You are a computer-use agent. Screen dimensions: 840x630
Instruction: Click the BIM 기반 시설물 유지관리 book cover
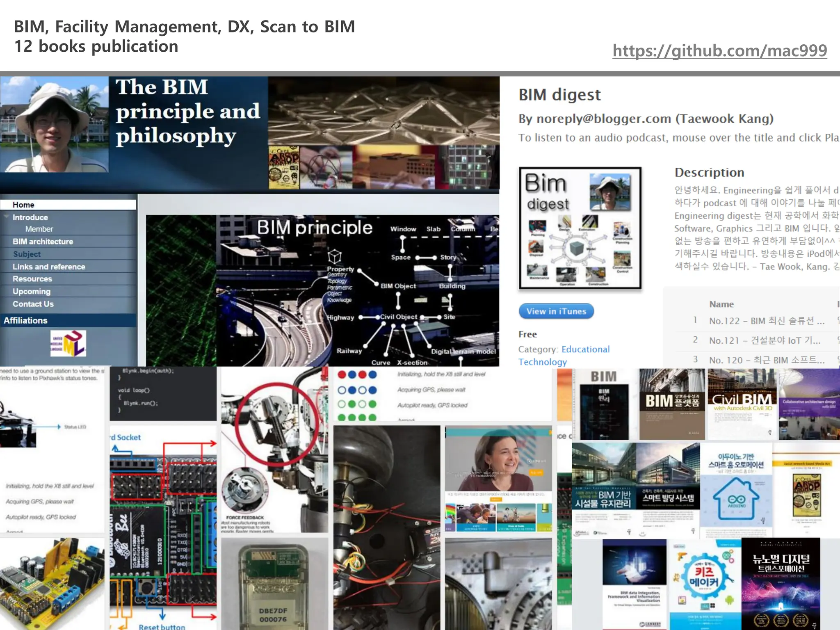pos(603,490)
